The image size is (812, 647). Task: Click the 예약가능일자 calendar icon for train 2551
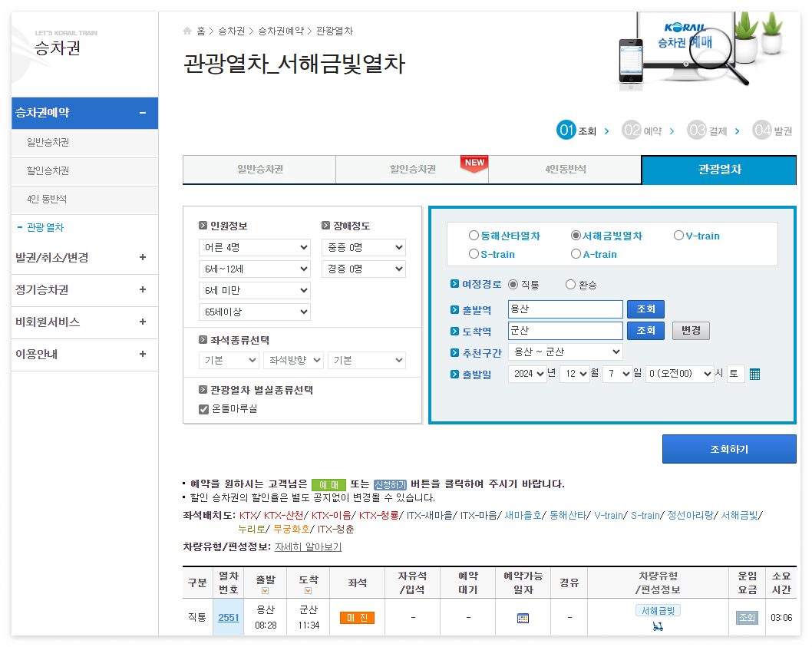tap(523, 618)
